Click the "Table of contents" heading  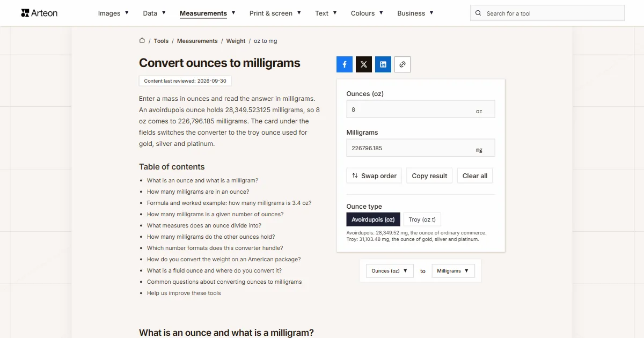tap(172, 167)
